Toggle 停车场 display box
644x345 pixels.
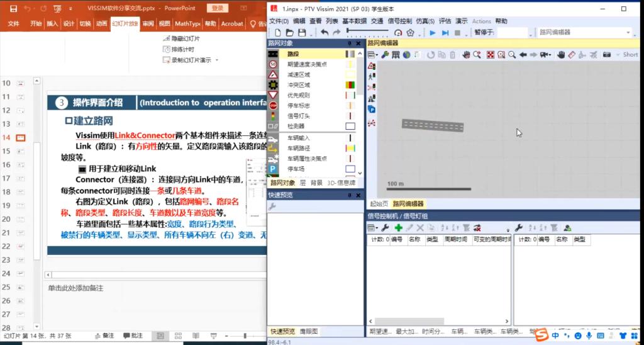click(350, 169)
